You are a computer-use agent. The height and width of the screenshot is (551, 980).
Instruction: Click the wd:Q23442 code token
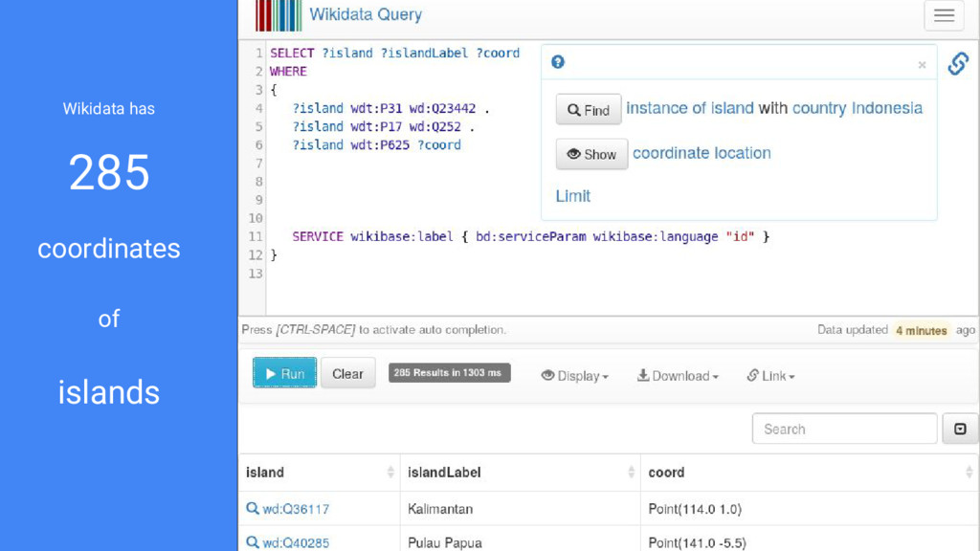click(x=442, y=108)
